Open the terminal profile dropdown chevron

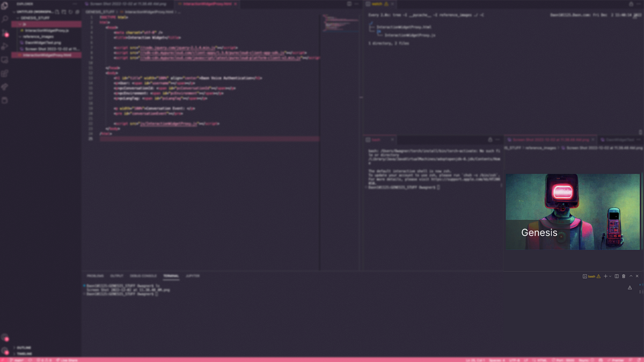tap(610, 276)
